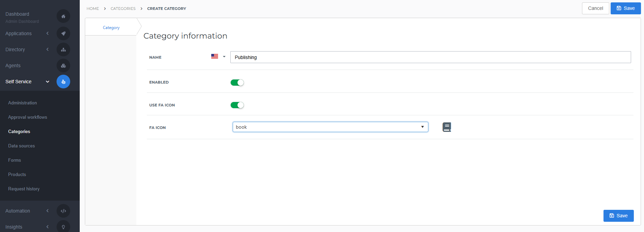Click the Applications rocket icon

point(63,33)
